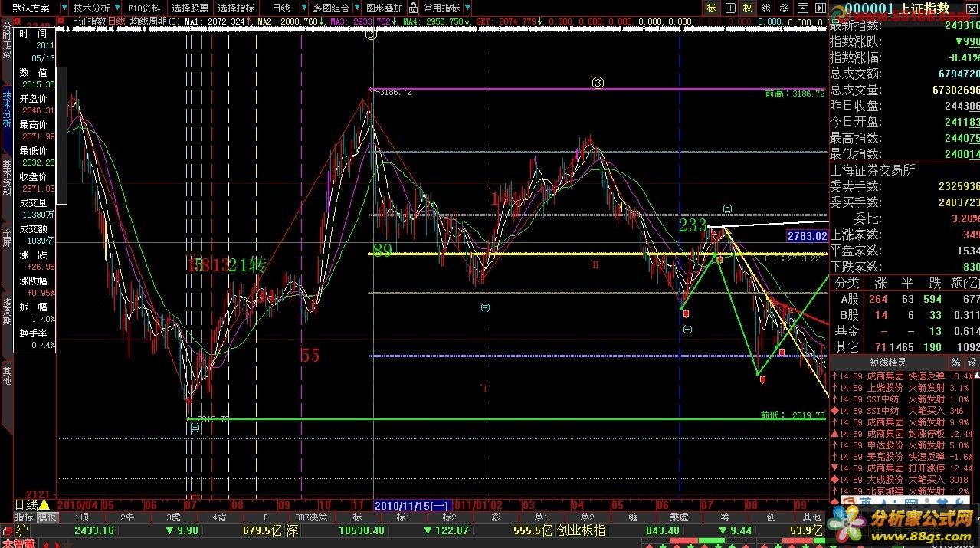This screenshot has width=980, height=548.
Task: Select the 2牛 indicator tab
Action: coord(127,517)
